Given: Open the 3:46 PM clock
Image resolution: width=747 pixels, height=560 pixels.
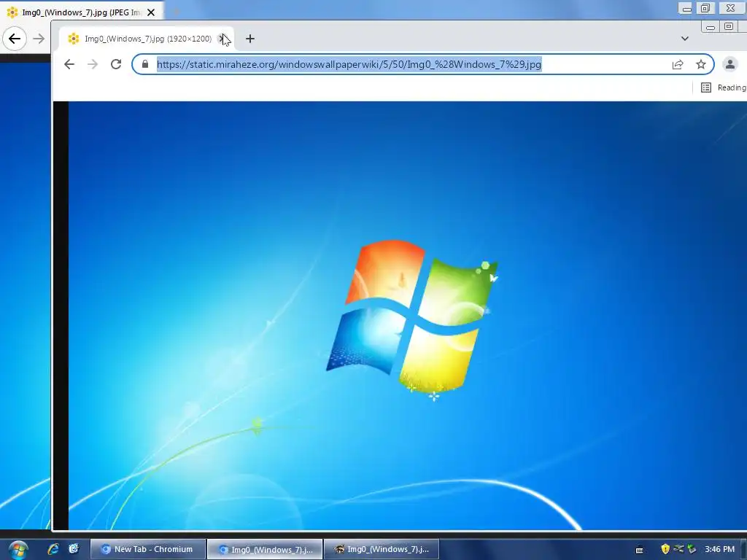Looking at the screenshot, I should (x=719, y=549).
